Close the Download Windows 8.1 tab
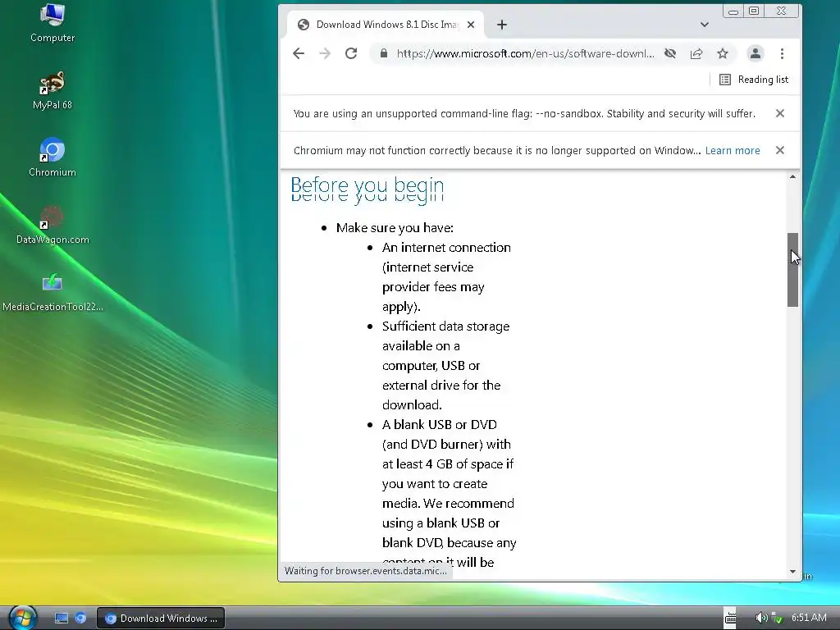 point(471,25)
